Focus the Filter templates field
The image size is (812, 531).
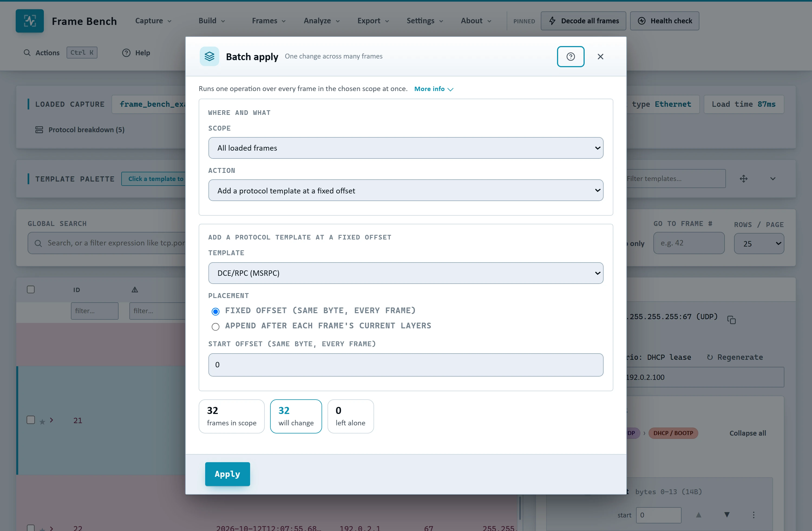676,179
